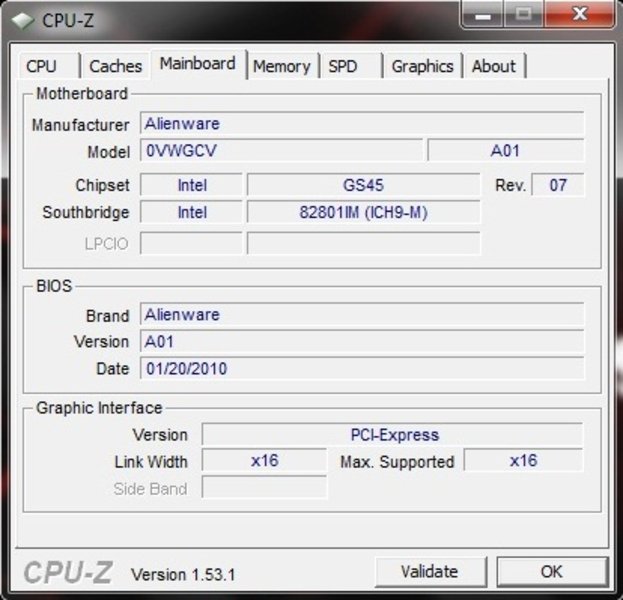This screenshot has width=623, height=600.
Task: Minimize the CPU-Z window
Action: point(482,14)
